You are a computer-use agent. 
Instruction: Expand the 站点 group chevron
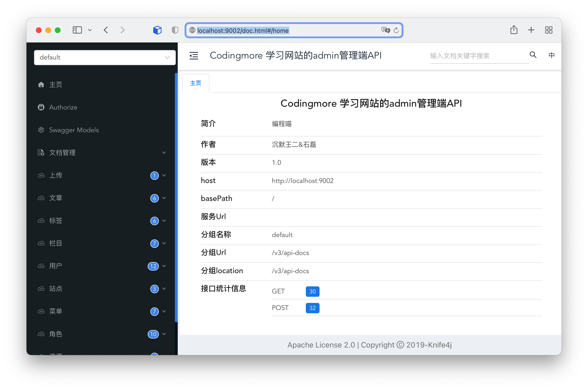coord(164,288)
